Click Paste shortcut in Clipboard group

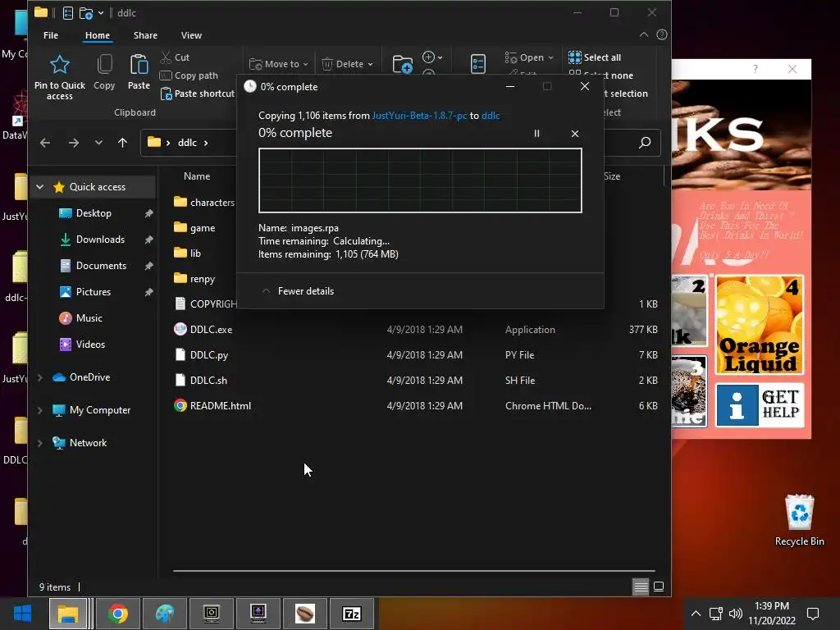[198, 94]
